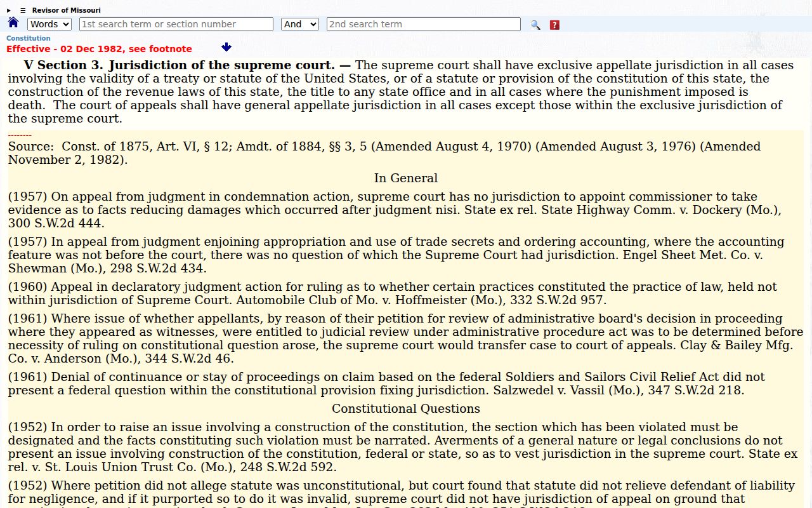Focus the 2nd search term input field
The width and height of the screenshot is (812, 508).
[424, 24]
